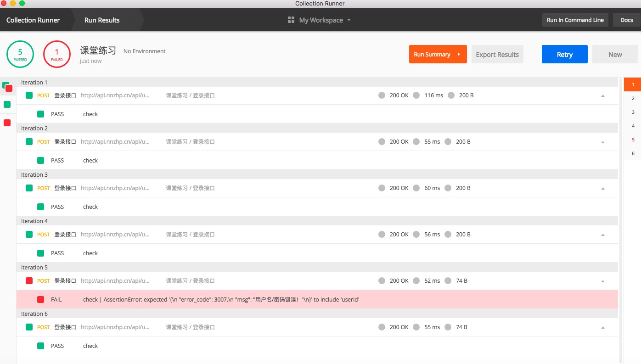Collapse the Iteration 5 failed request row
Image resolution: width=641 pixels, height=364 pixels.
click(603, 280)
